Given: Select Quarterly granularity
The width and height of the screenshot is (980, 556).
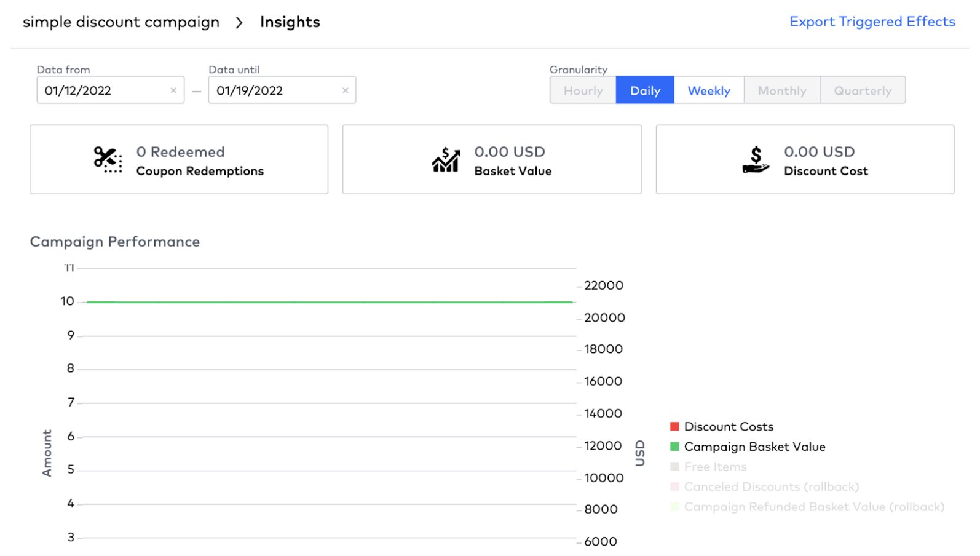Looking at the screenshot, I should [x=863, y=90].
